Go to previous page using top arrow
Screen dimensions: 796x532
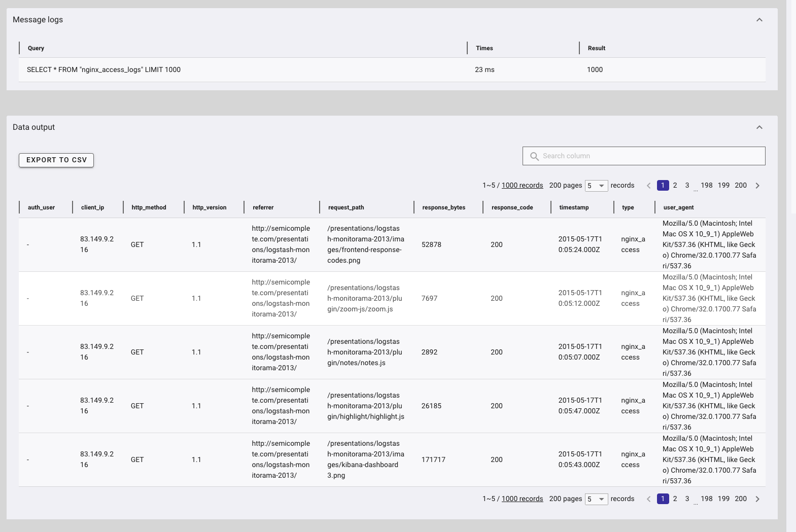point(648,186)
